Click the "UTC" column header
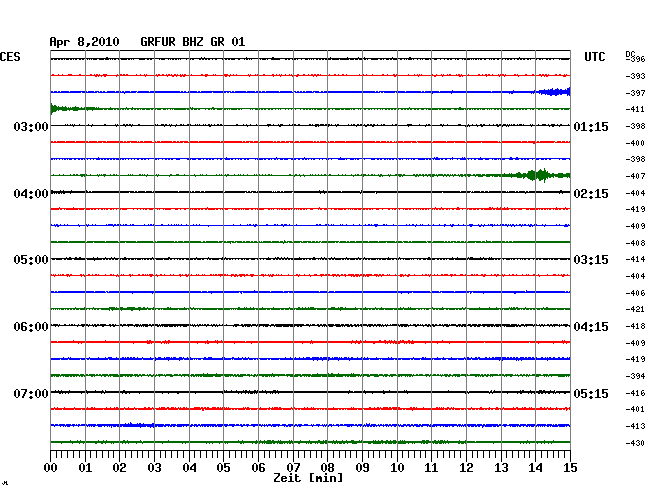 594,57
